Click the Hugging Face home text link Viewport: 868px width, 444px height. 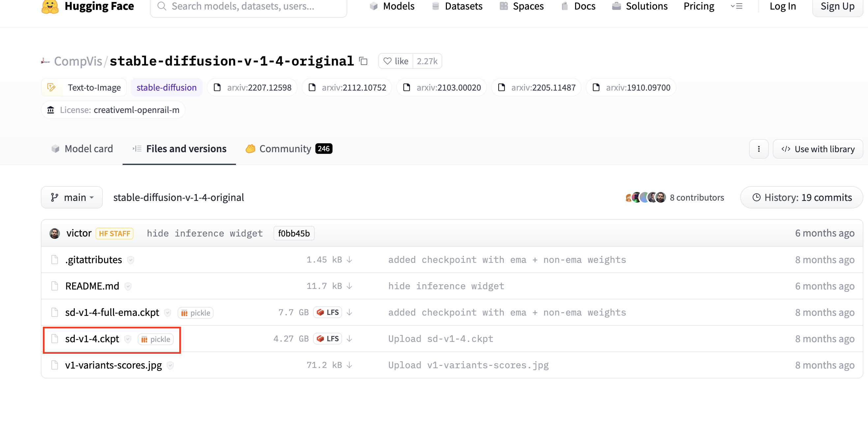coord(99,6)
